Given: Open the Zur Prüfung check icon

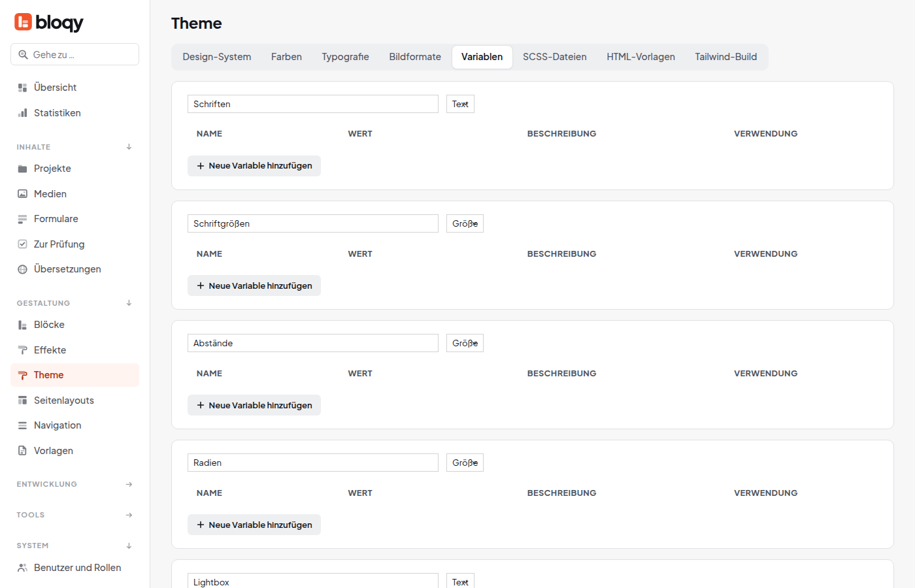Looking at the screenshot, I should [x=22, y=244].
